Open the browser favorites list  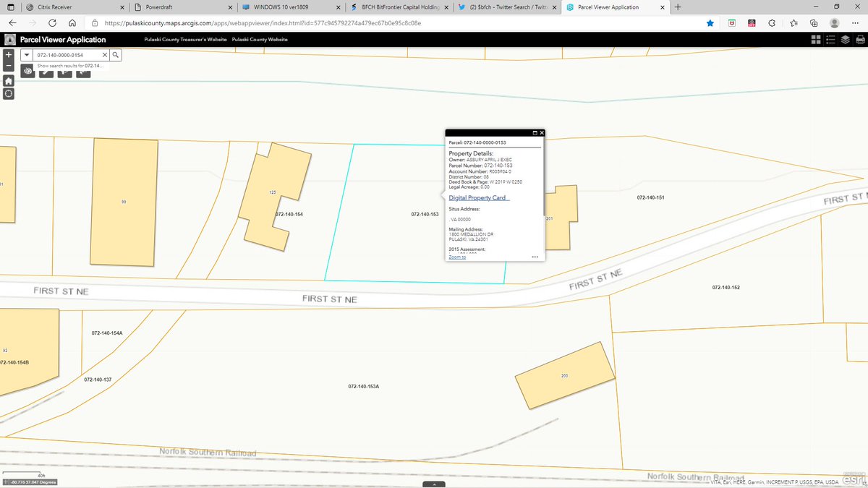coord(793,22)
